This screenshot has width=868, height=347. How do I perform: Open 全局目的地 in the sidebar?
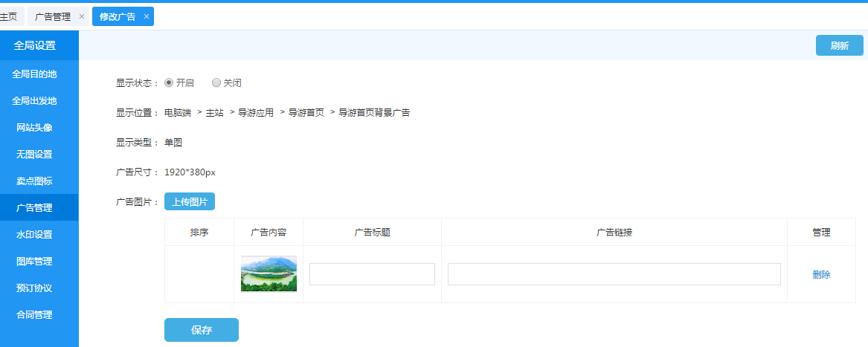click(x=34, y=74)
